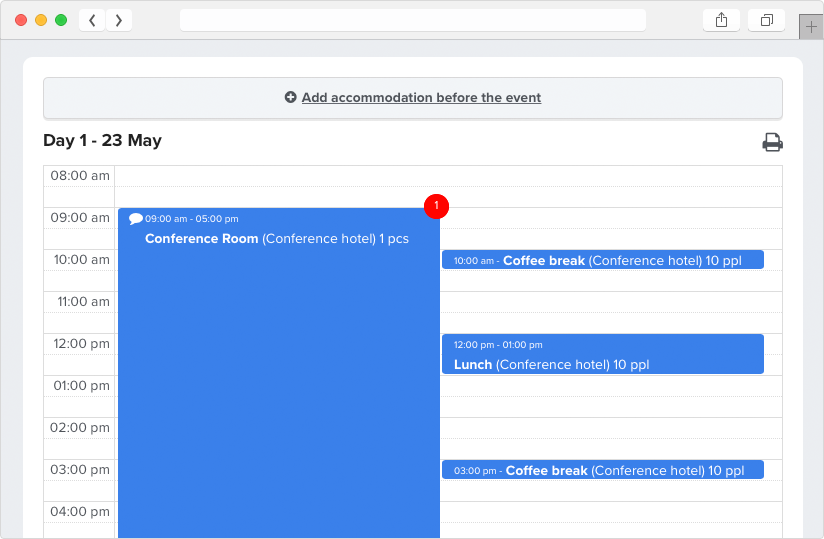Go back with the browser back arrow

(x=92, y=20)
